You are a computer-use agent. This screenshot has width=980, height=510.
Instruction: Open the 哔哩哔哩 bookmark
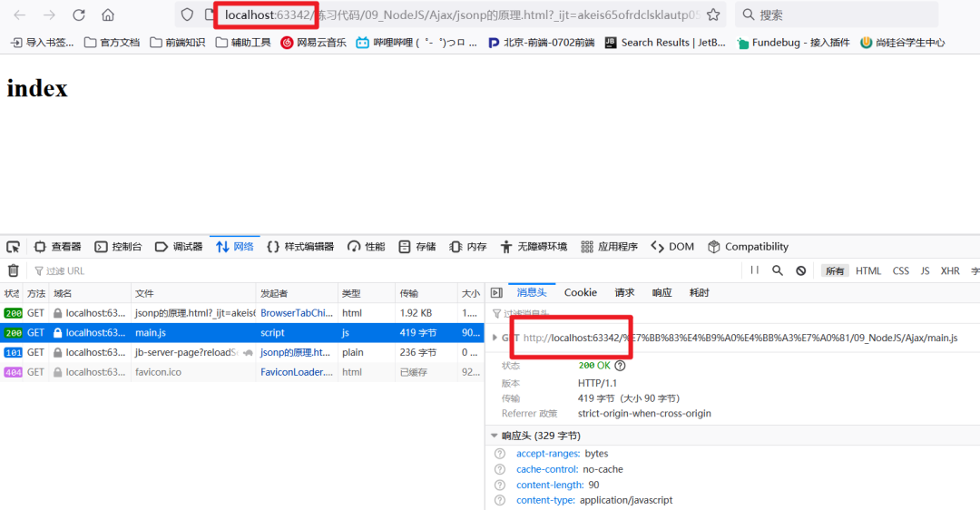point(416,43)
